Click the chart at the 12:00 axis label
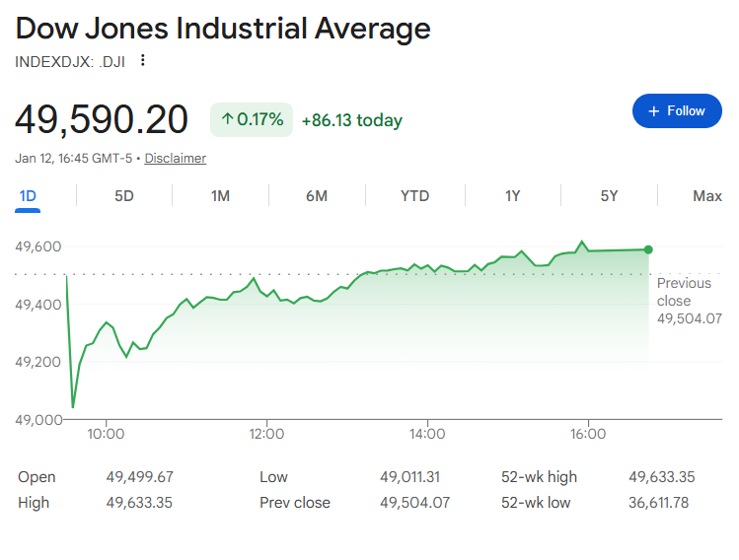739x560 pixels. pyautogui.click(x=266, y=433)
